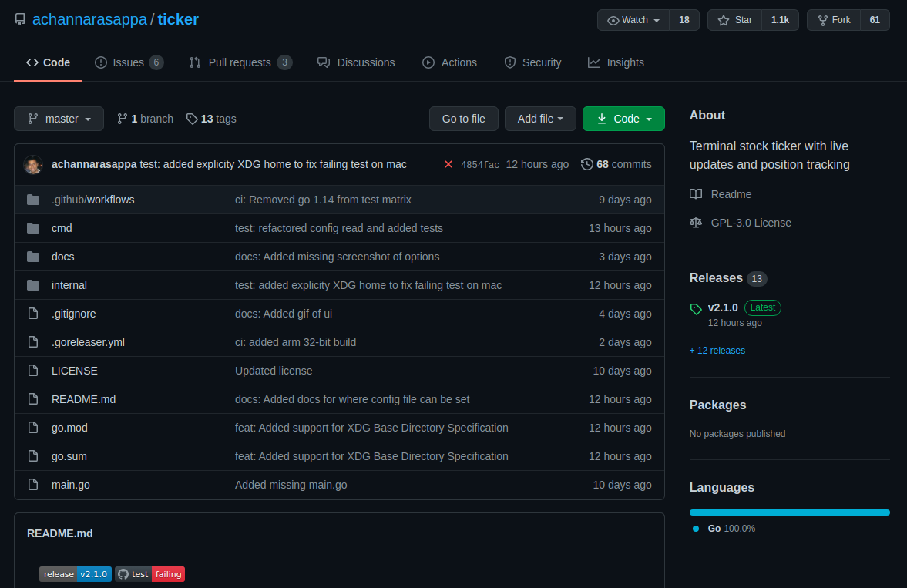Open the .gitignore file

coord(73,314)
